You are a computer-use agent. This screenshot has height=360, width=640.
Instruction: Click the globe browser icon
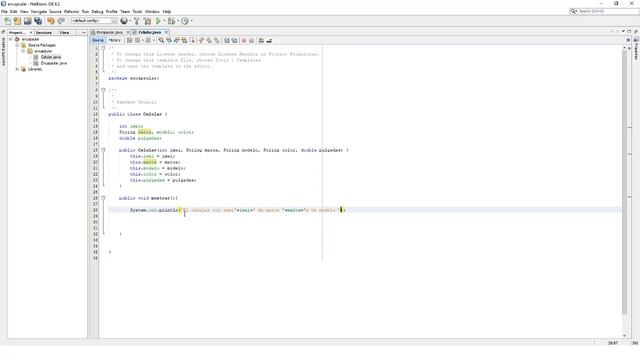(124, 21)
